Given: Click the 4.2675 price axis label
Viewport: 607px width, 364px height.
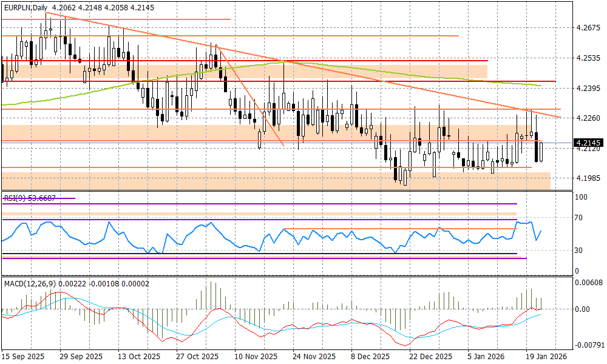Looking at the screenshot, I should click(x=588, y=28).
